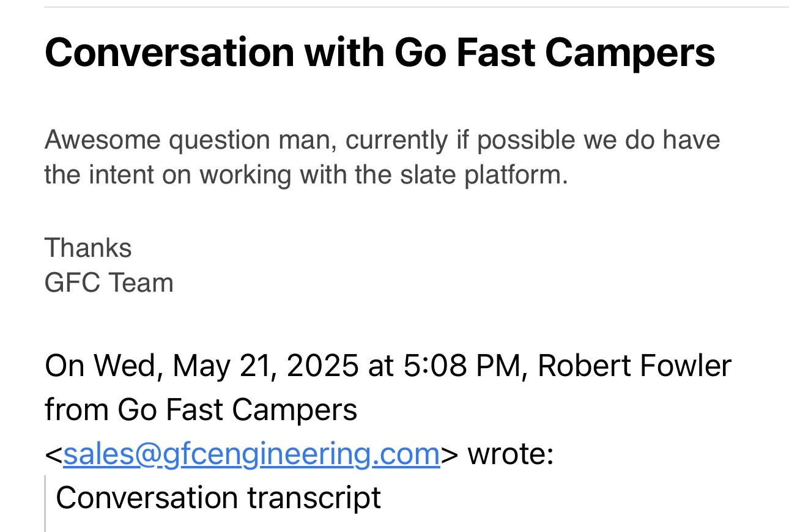Select the 'May 21, 2025' date text
This screenshot has height=532, width=789.
[x=265, y=366]
